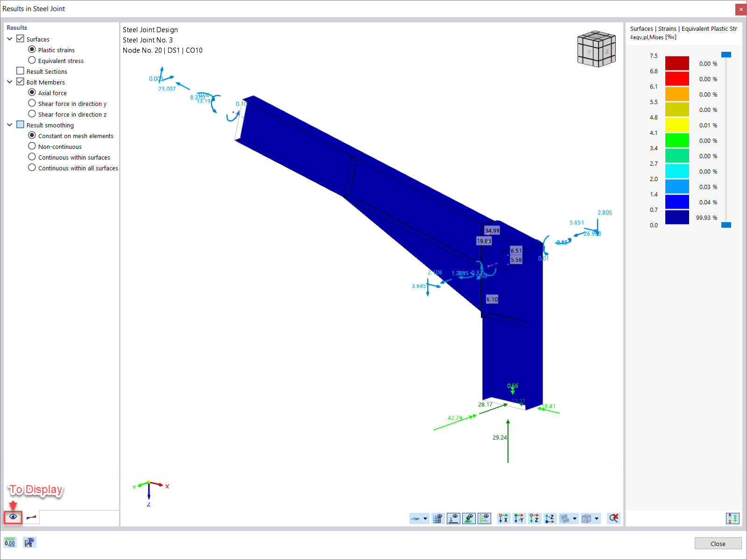Screen dimensions: 747x560
Task: Click the print/export graphic icon
Action: click(29, 542)
